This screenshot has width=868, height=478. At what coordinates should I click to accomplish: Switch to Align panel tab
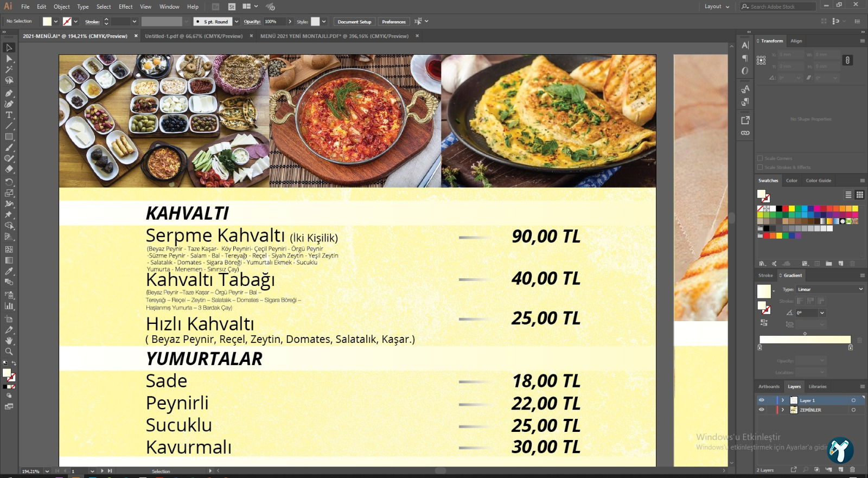(x=796, y=41)
